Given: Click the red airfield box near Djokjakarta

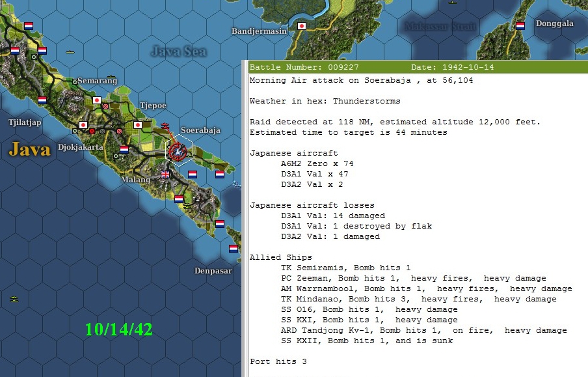Looking at the screenshot, I should pyautogui.click(x=92, y=131).
